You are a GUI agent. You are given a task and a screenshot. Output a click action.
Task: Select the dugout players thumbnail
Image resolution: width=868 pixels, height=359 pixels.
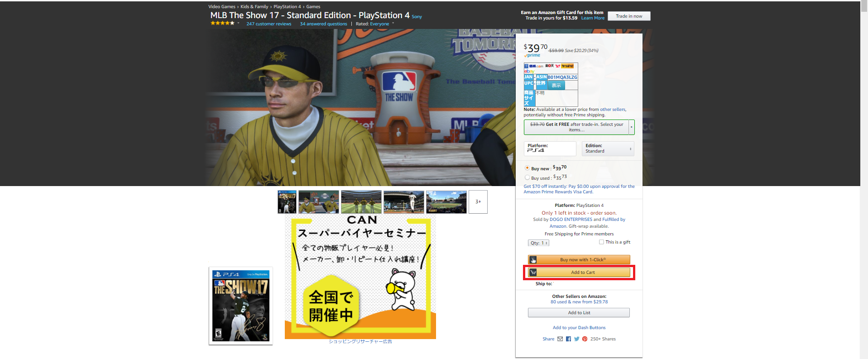(319, 202)
